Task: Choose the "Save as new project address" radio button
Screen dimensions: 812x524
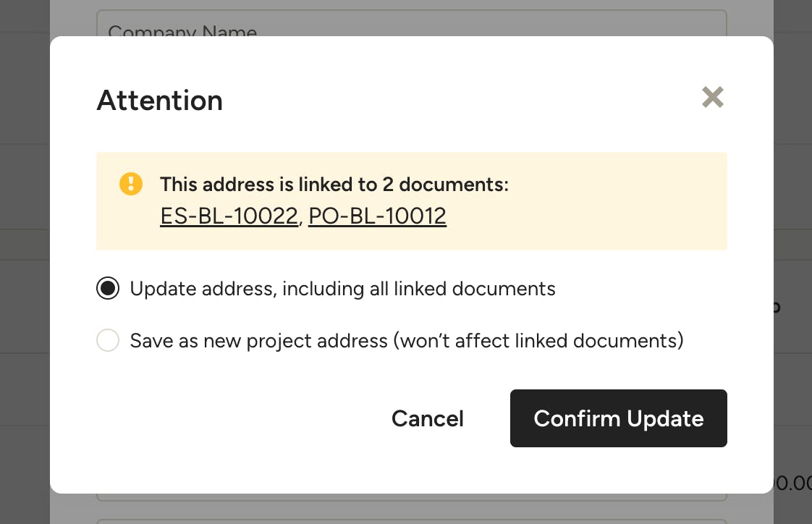Action: pos(108,340)
